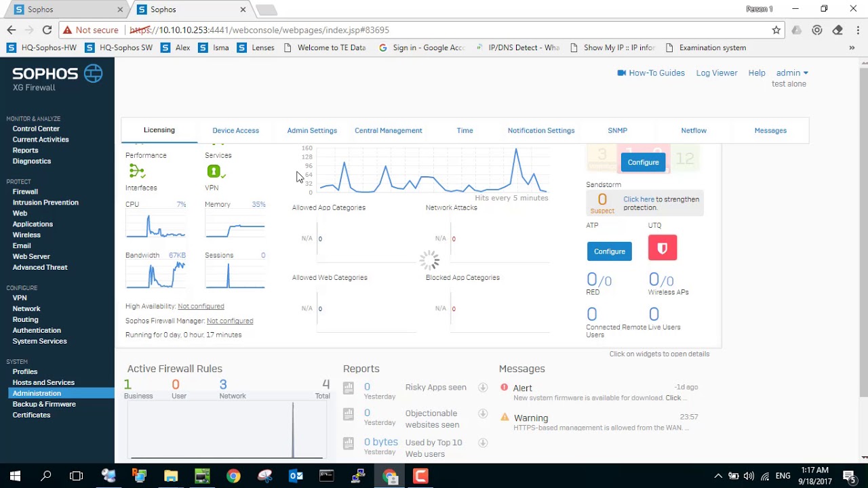Screen dimensions: 868x488
Task: Click the Configure button above Sandstorm
Action: 643,163
